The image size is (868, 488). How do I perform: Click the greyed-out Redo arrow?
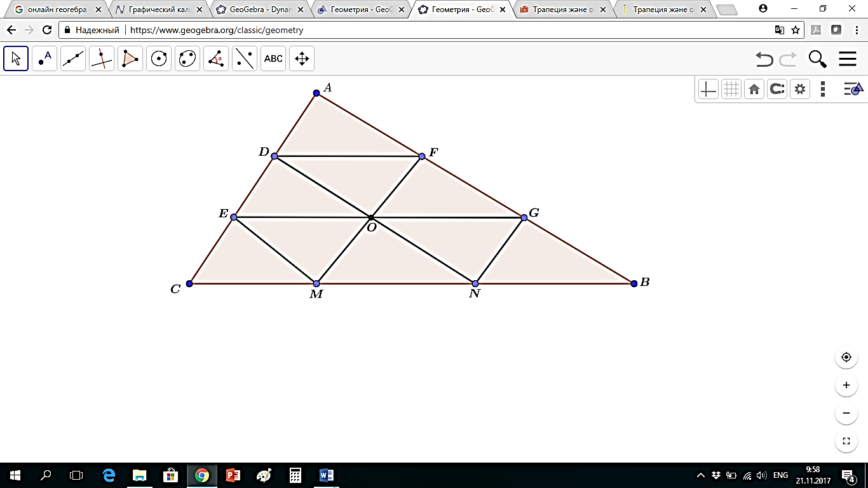(788, 59)
